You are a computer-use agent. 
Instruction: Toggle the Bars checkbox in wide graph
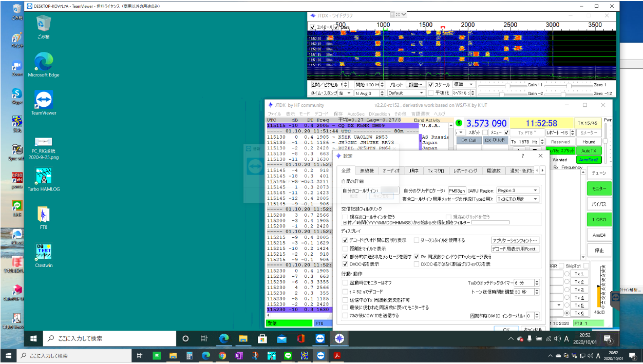click(336, 27)
